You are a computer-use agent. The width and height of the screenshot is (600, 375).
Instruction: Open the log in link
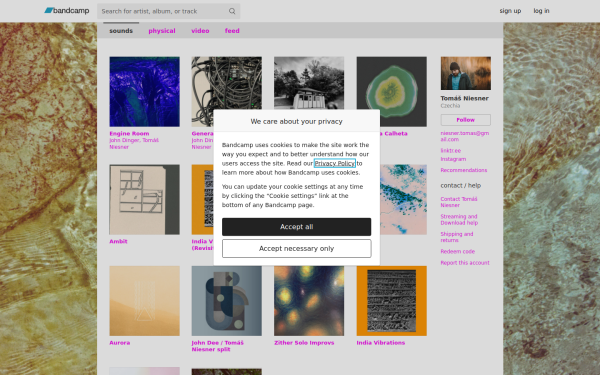(541, 11)
